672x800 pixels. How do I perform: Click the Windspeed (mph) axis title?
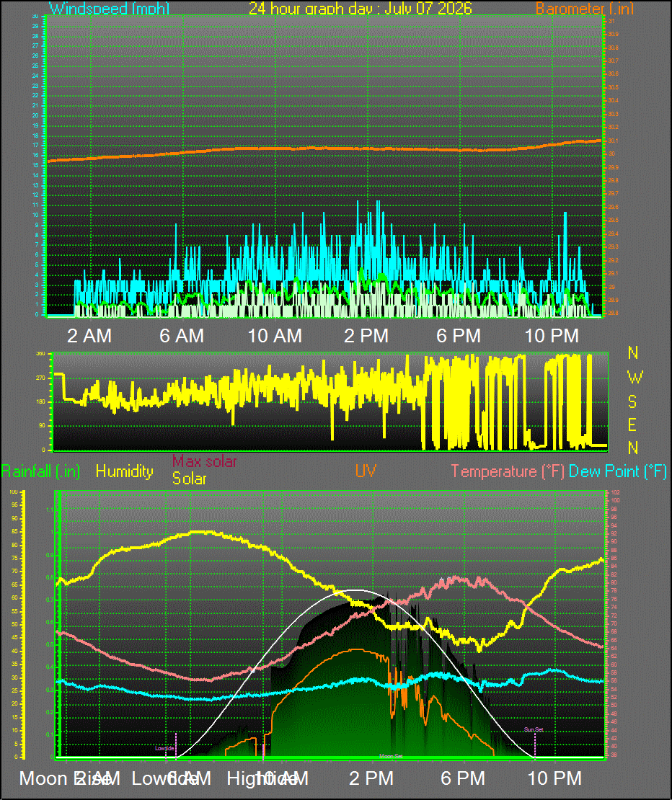pyautogui.click(x=109, y=8)
